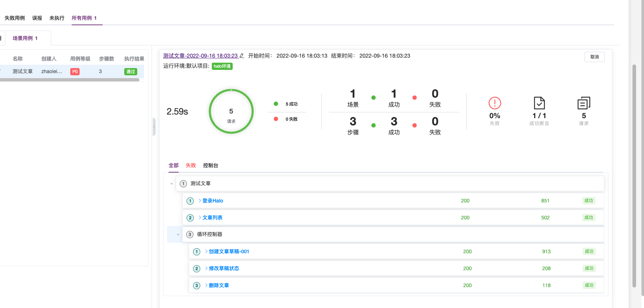Click the creator cell zhaolei…
Image resolution: width=644 pixels, height=308 pixels.
(x=52, y=71)
